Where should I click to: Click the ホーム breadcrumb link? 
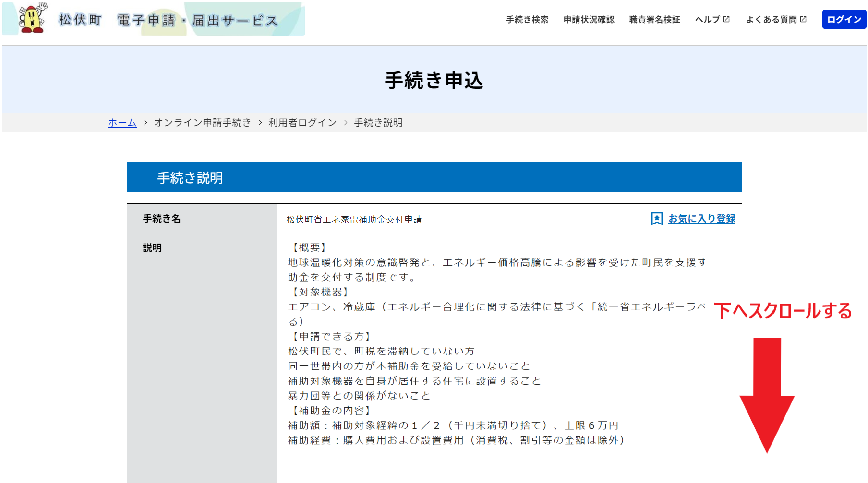[122, 122]
